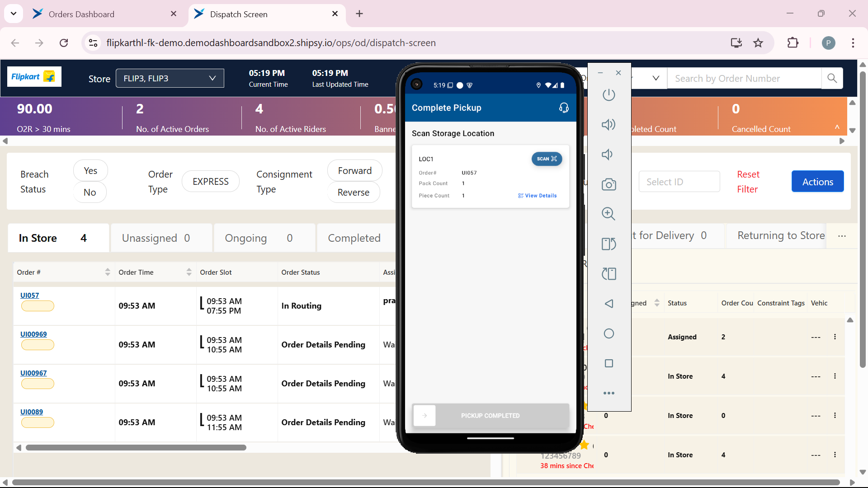
Task: Sort rider table assigned column
Action: [657, 303]
